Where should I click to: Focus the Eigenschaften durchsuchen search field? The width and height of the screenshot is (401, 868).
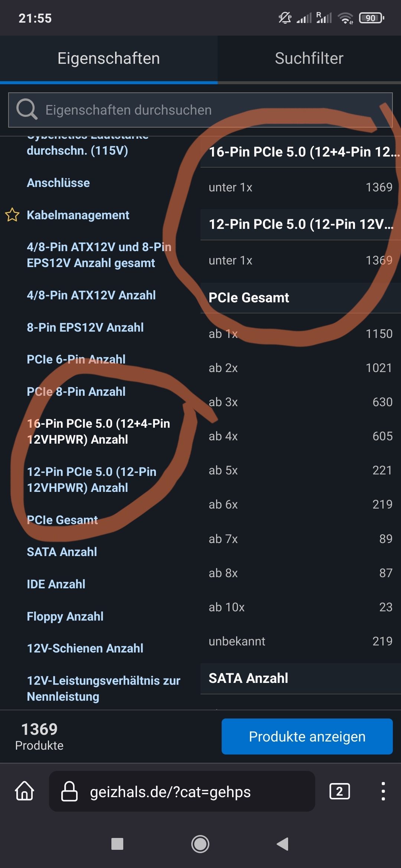point(208,110)
